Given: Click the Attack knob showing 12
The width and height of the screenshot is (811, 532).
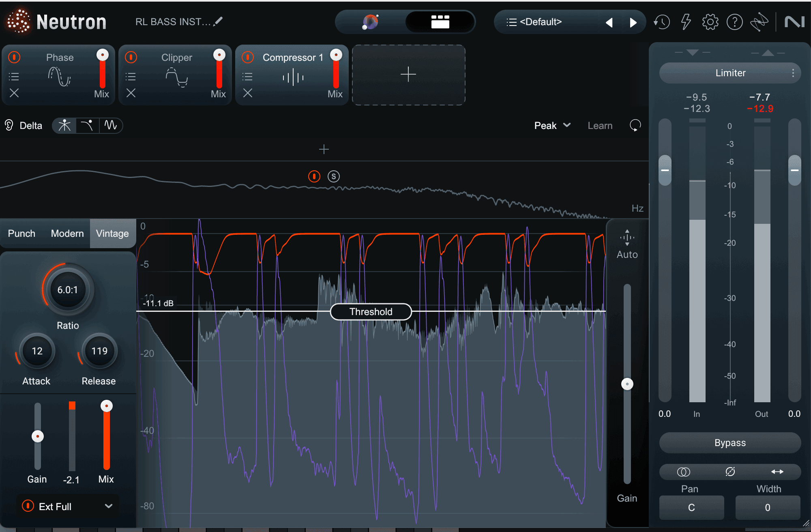Looking at the screenshot, I should click(x=37, y=351).
